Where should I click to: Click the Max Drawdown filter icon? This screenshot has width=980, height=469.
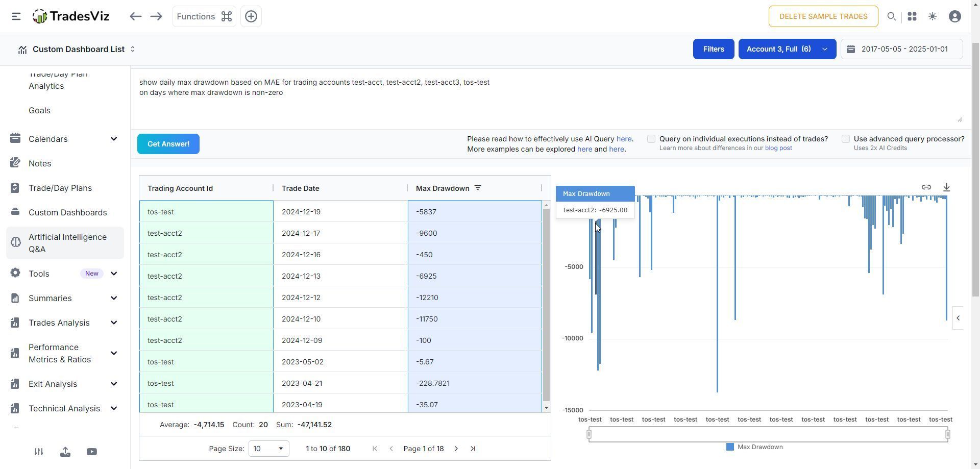pyautogui.click(x=478, y=188)
